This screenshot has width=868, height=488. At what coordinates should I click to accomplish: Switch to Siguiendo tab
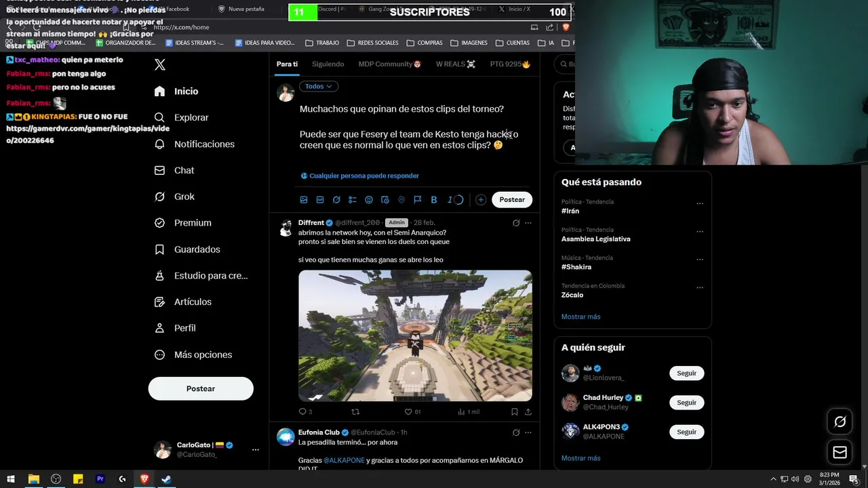coord(328,64)
